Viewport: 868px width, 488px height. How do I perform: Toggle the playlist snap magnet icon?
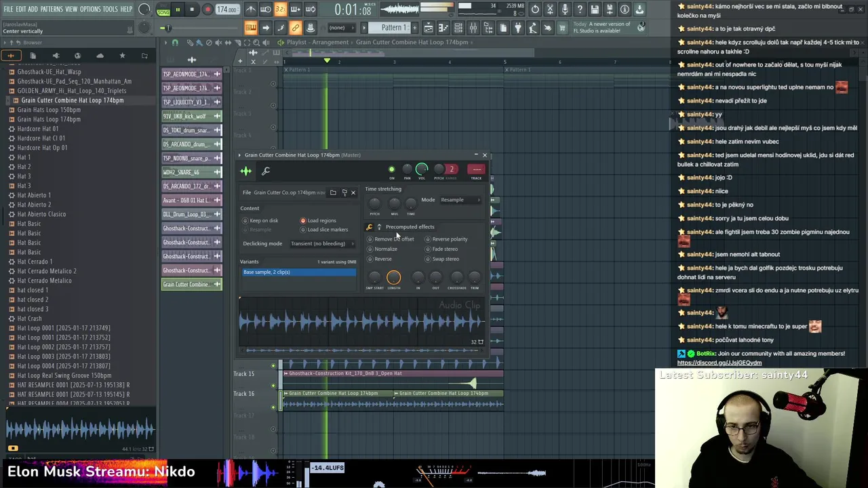point(175,42)
